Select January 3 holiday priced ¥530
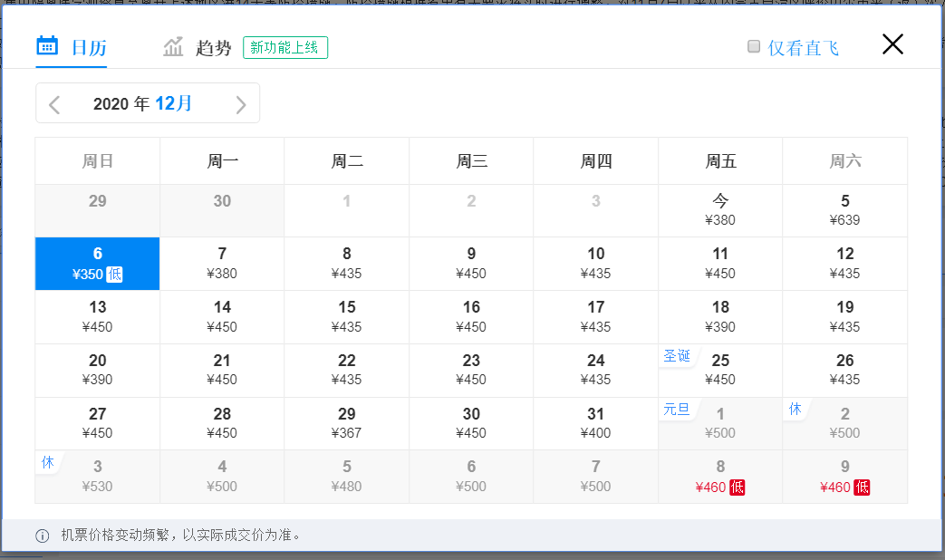 [x=98, y=477]
